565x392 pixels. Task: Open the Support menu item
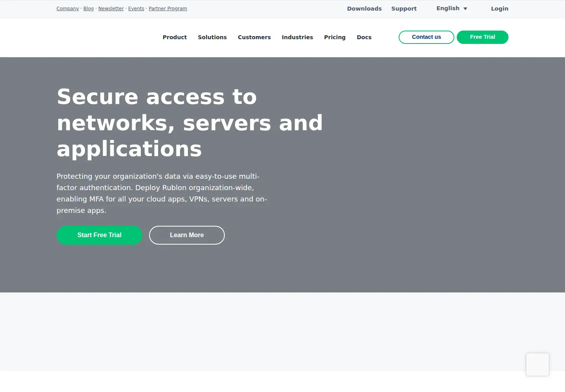point(404,9)
